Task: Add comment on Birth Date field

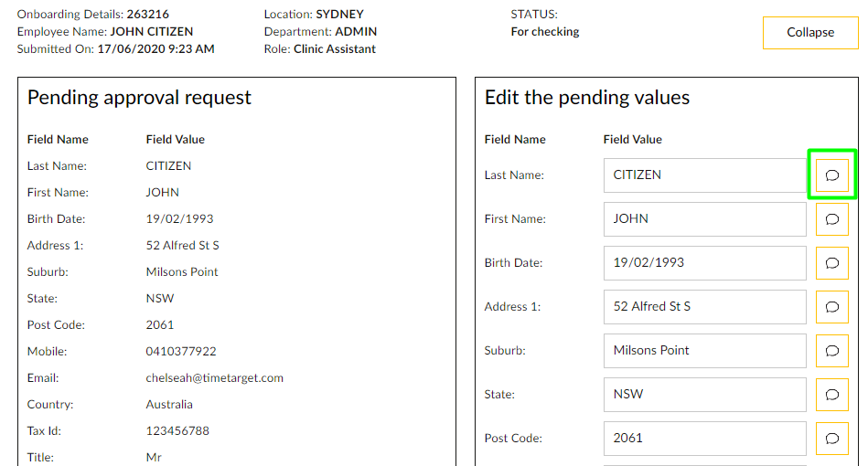Action: point(831,263)
